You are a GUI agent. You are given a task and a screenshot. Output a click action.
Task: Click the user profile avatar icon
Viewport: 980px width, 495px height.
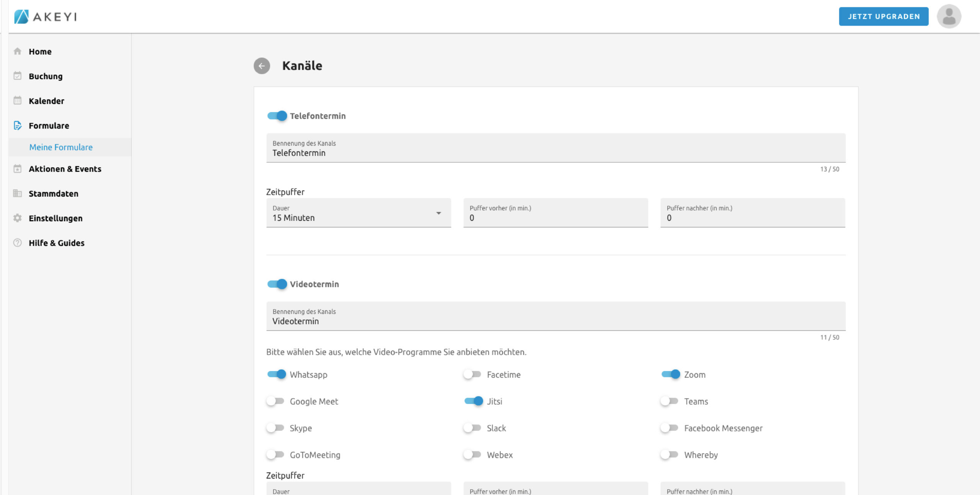(949, 16)
